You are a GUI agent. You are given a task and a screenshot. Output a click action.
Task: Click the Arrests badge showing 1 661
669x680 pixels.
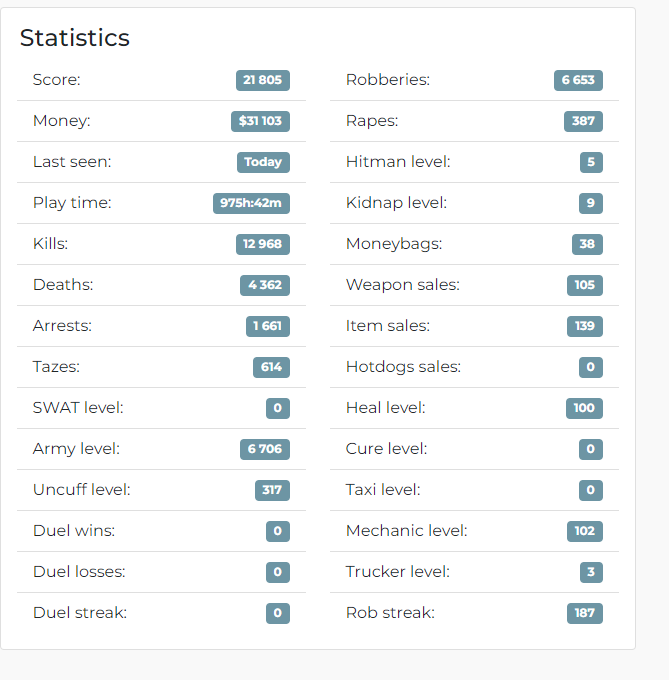point(268,326)
